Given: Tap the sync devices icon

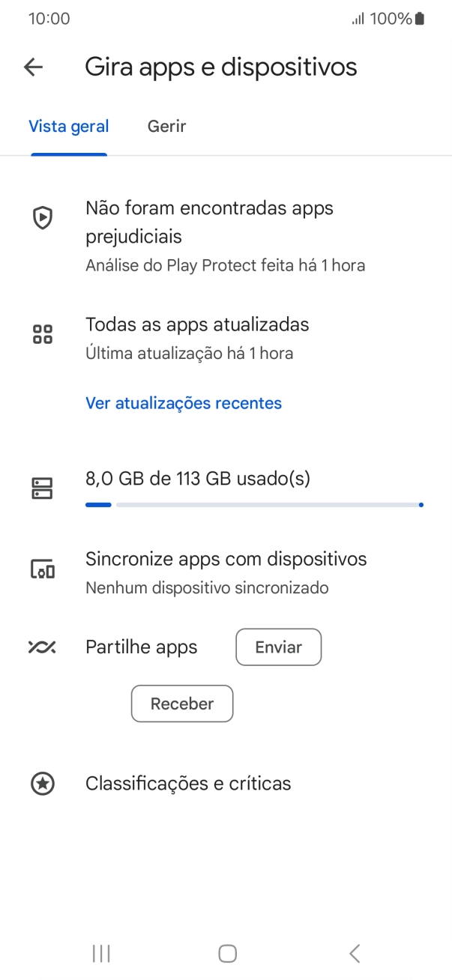Looking at the screenshot, I should 43,569.
